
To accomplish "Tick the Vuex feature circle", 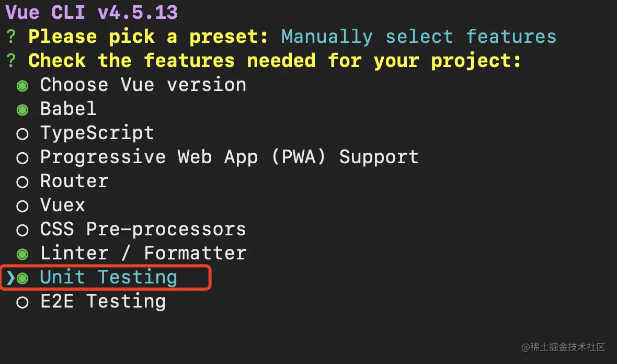I will [x=22, y=207].
